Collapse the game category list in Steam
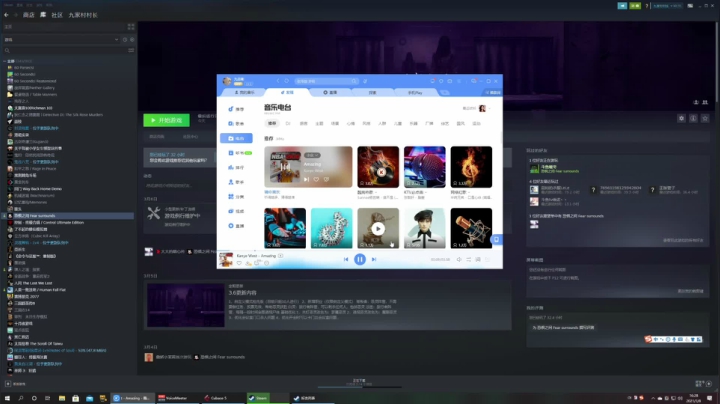Image resolution: width=720 pixels, height=404 pixels. (x=5, y=61)
